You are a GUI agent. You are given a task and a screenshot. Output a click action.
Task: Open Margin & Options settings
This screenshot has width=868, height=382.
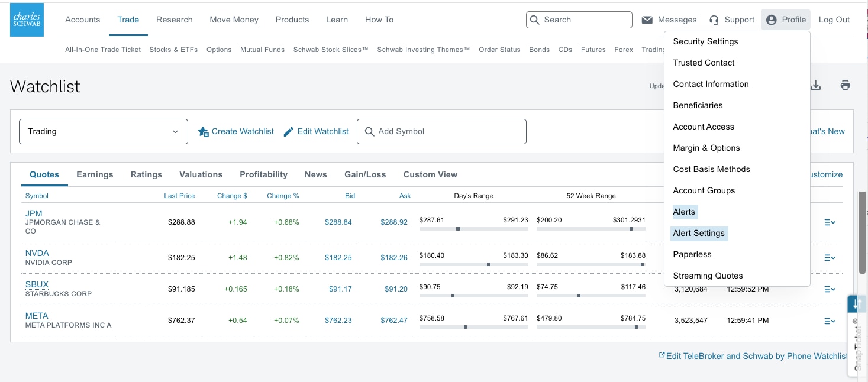(706, 148)
